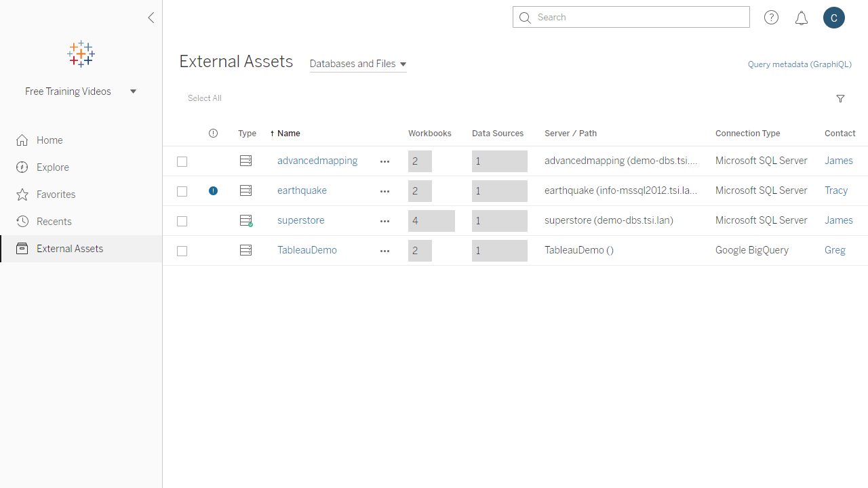
Task: Open the Free Training Videos site picker
Action: [81, 91]
